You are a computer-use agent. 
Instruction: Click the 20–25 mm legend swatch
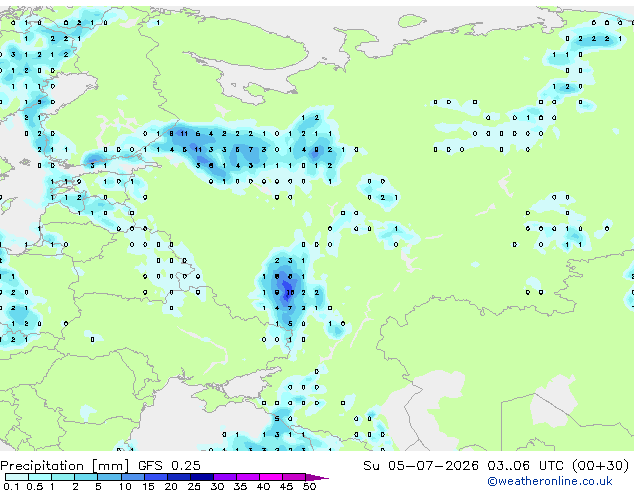point(178,477)
